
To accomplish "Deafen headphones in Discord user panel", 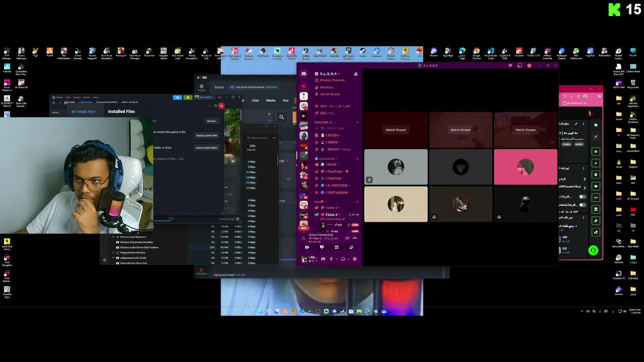I will [x=343, y=259].
